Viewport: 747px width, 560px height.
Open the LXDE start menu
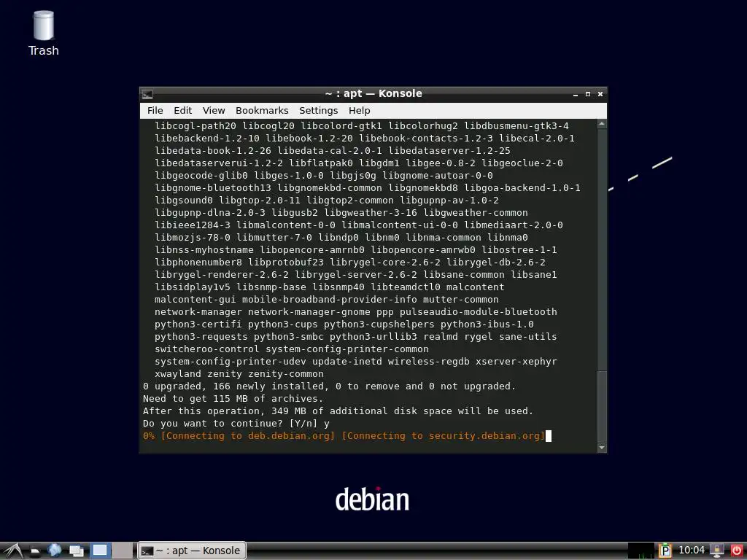pyautogui.click(x=13, y=551)
